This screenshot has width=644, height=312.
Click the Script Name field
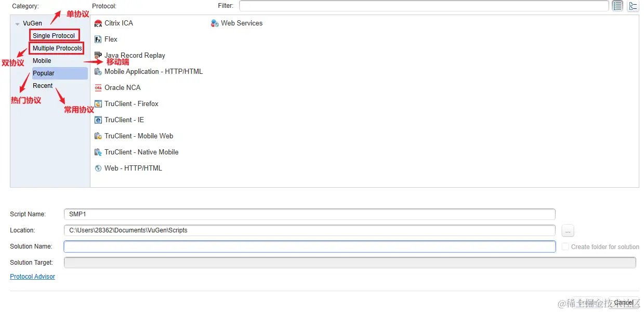tap(310, 214)
